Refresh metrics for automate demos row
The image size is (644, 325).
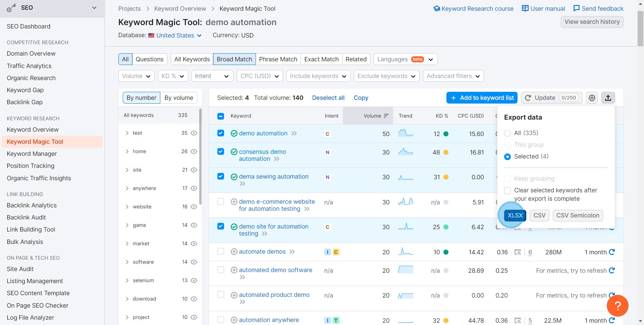pos(612,252)
